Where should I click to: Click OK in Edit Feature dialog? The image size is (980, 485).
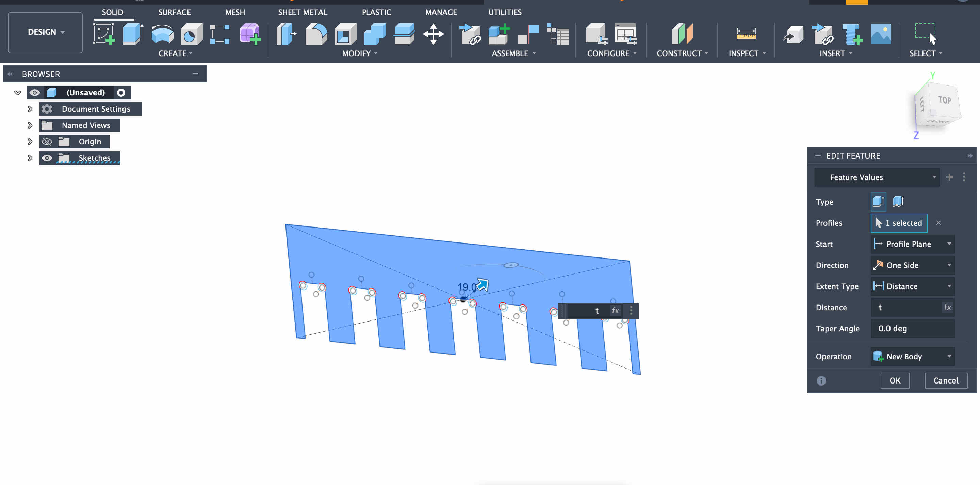click(894, 381)
